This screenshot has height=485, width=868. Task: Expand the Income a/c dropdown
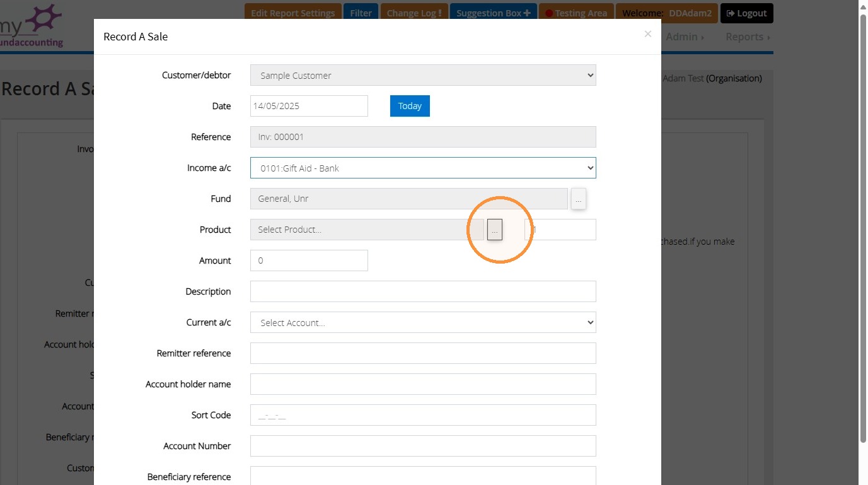pyautogui.click(x=423, y=168)
